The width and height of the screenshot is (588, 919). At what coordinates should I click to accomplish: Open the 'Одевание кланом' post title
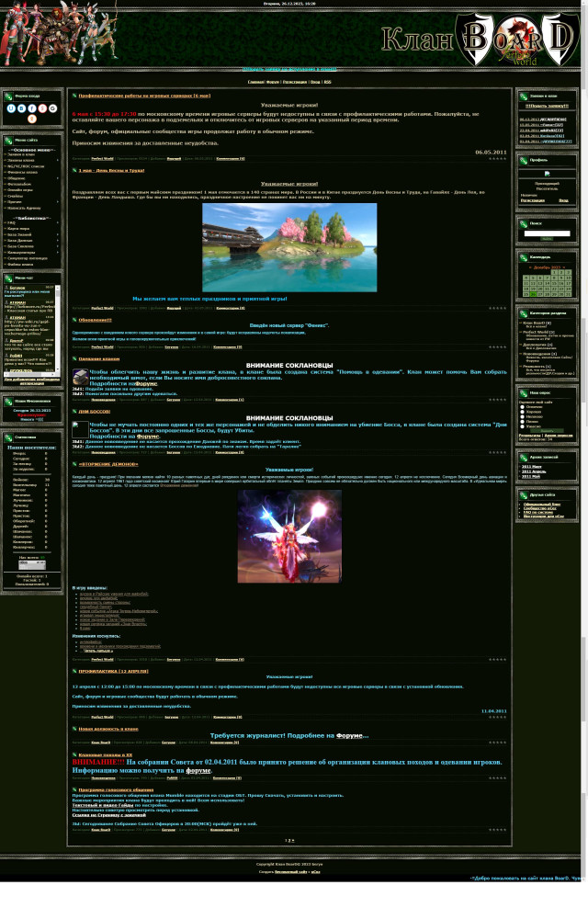[x=99, y=358]
